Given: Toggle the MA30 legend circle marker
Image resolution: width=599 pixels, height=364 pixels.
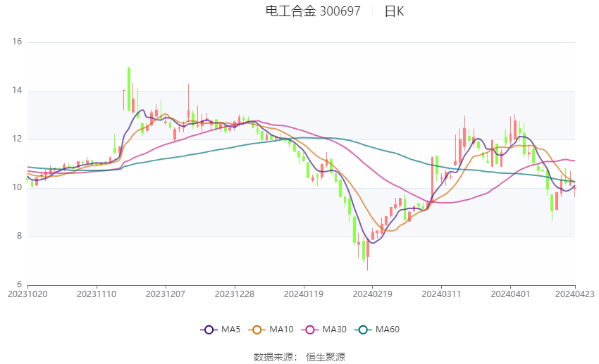Looking at the screenshot, I should 310,330.
